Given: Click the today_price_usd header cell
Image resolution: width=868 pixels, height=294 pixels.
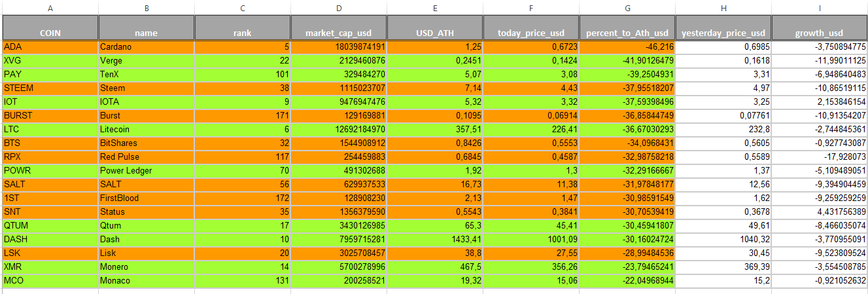Looking at the screenshot, I should tap(531, 28).
